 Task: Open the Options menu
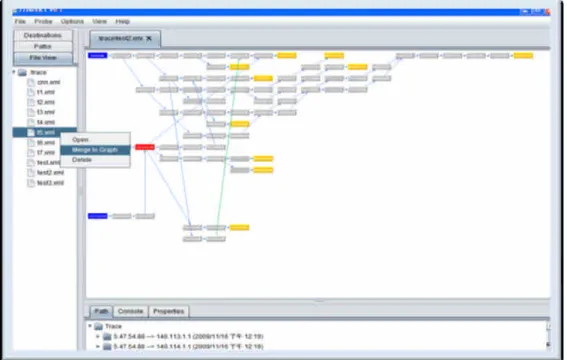(x=72, y=21)
